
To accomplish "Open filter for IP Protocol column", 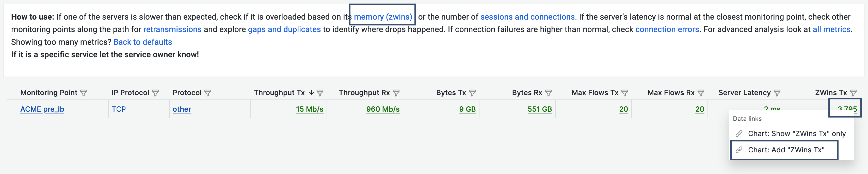I will (155, 93).
